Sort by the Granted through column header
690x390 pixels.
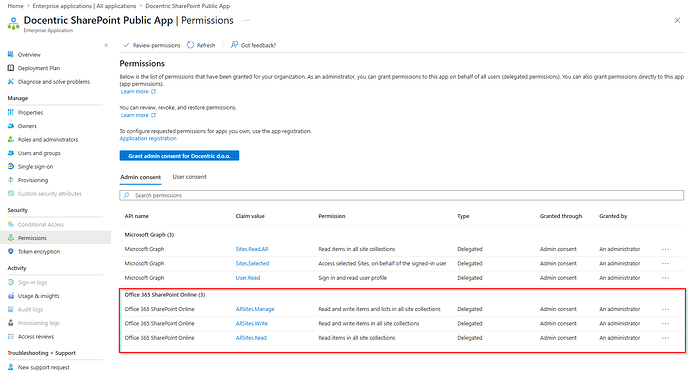pyautogui.click(x=561, y=216)
